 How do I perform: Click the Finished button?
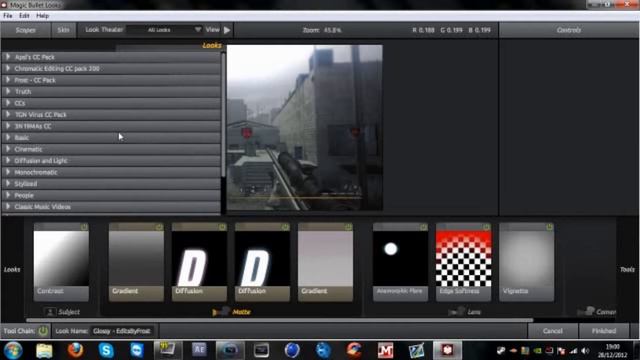[604, 331]
